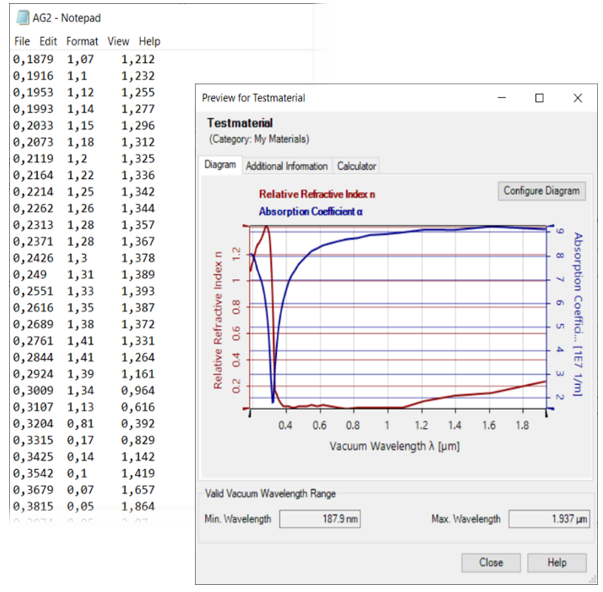Click value 0,1993 in Notepad
Image resolution: width=603 pixels, height=592 pixels.
pyautogui.click(x=33, y=109)
